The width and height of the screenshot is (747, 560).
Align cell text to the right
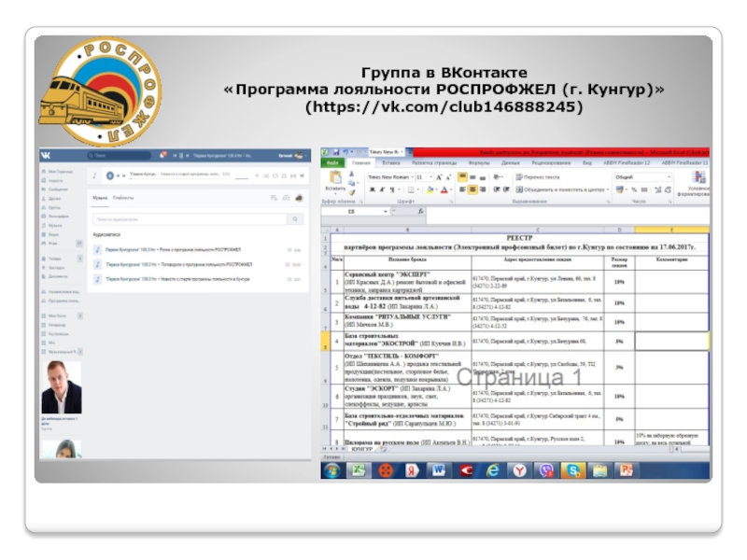(483, 189)
